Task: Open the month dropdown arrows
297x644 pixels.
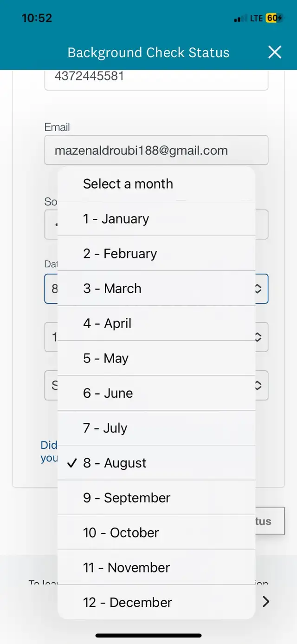Action: [x=259, y=289]
